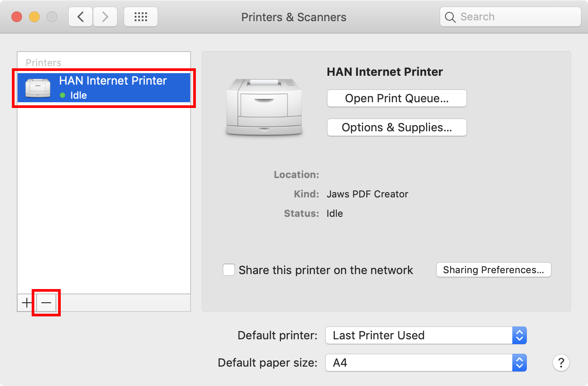Enable sharing this printer on the network
588x386 pixels.
[229, 270]
